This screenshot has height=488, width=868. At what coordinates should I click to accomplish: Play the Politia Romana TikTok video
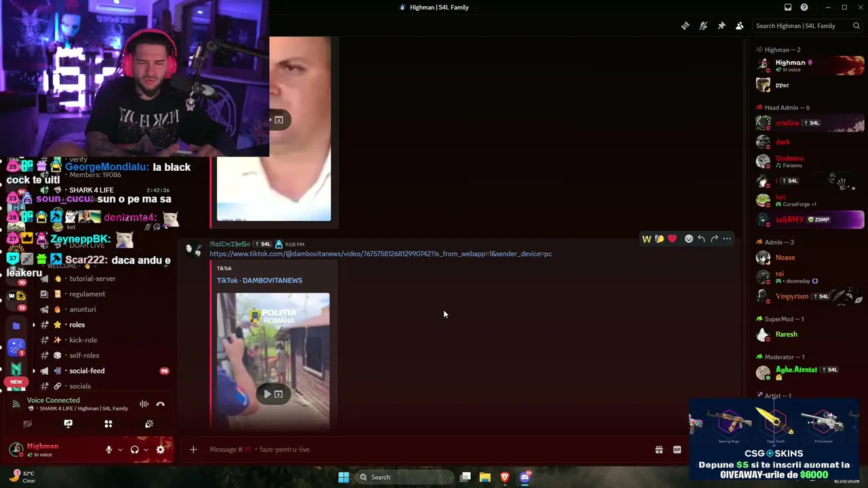pos(268,394)
